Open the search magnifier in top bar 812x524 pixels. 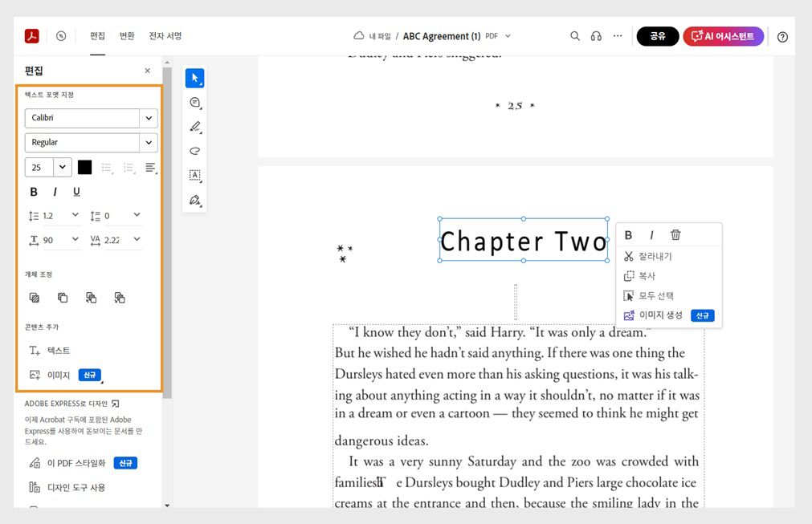pos(575,35)
